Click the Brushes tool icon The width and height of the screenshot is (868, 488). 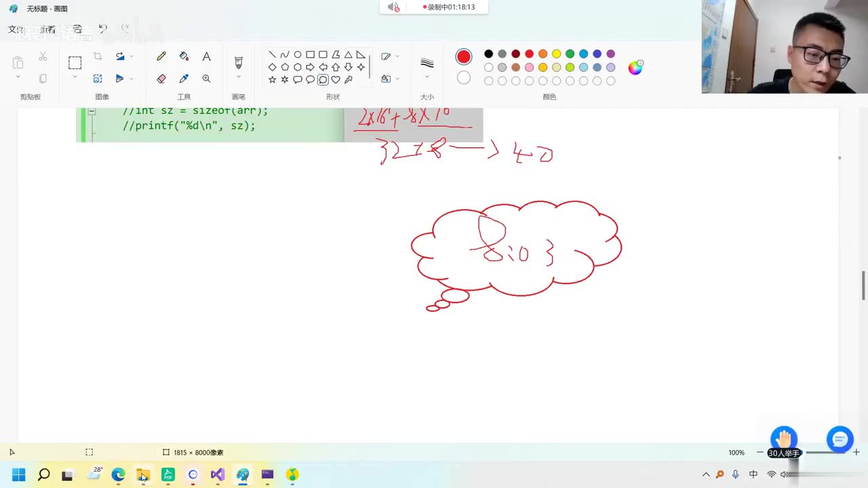pyautogui.click(x=238, y=62)
